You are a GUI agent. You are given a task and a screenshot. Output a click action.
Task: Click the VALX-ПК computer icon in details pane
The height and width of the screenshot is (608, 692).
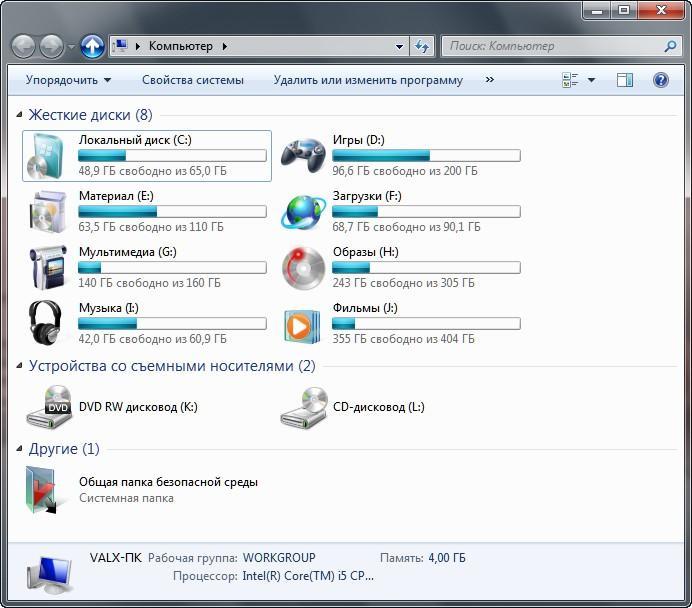[x=49, y=575]
